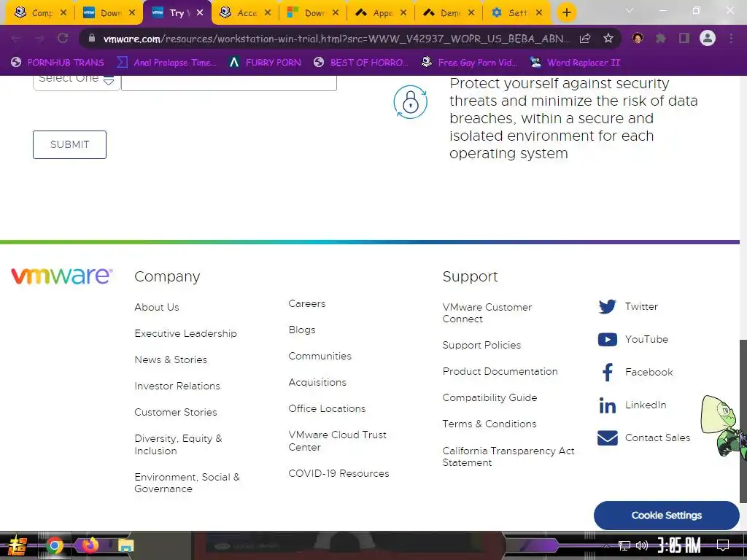Open the Start menu button
This screenshot has width=747, height=560.
pyautogui.click(x=18, y=545)
